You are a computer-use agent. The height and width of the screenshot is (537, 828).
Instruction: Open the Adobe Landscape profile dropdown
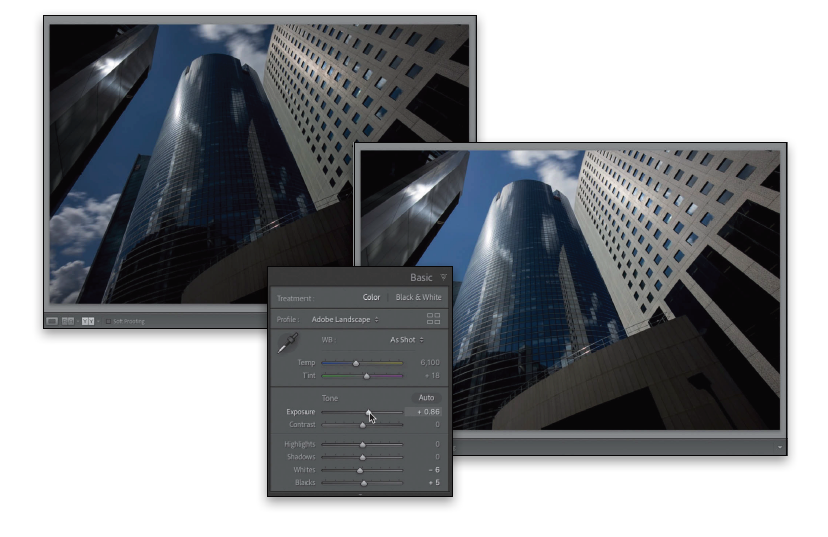click(x=340, y=319)
